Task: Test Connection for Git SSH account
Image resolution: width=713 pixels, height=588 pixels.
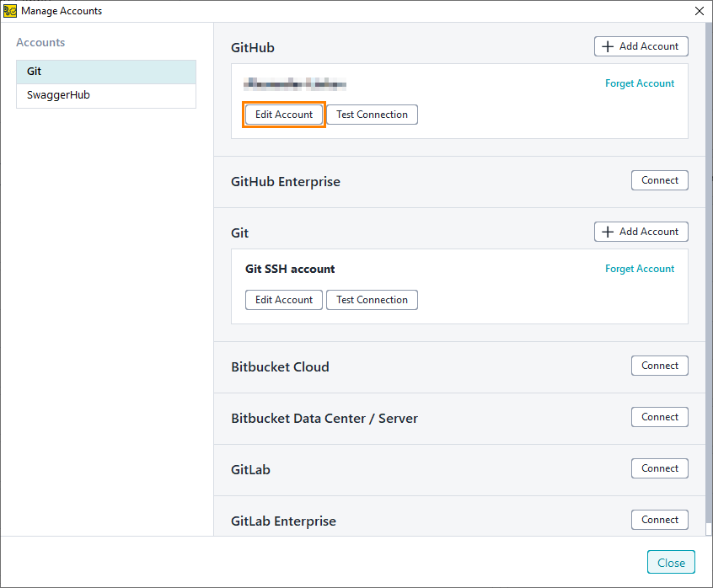Action: coord(372,300)
